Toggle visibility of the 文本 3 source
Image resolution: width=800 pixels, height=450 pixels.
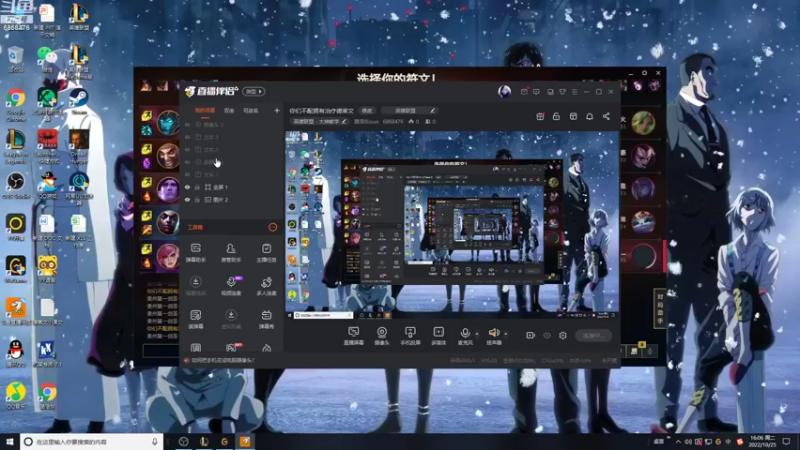click(188, 137)
